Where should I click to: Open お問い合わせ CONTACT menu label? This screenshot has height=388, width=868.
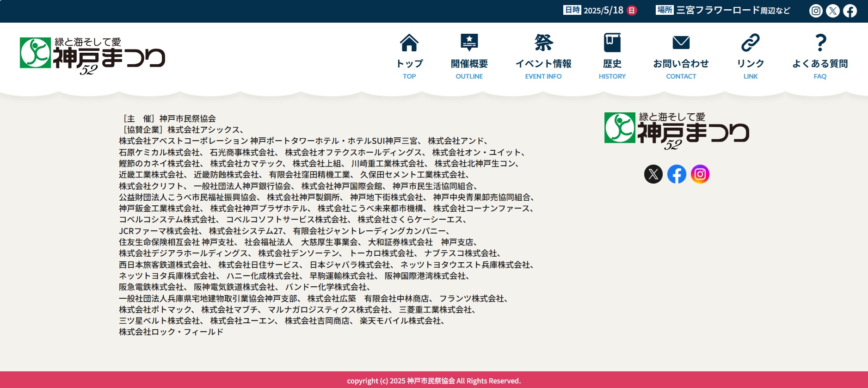681,69
